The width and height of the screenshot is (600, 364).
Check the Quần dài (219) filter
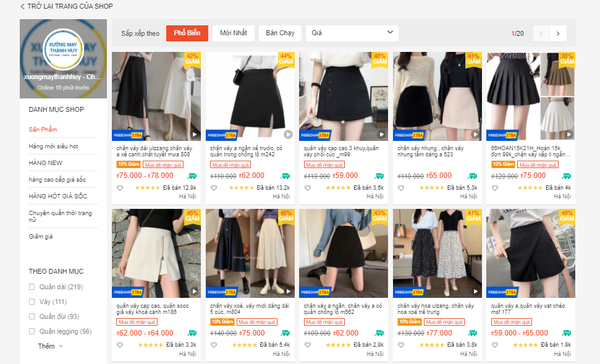(31, 286)
